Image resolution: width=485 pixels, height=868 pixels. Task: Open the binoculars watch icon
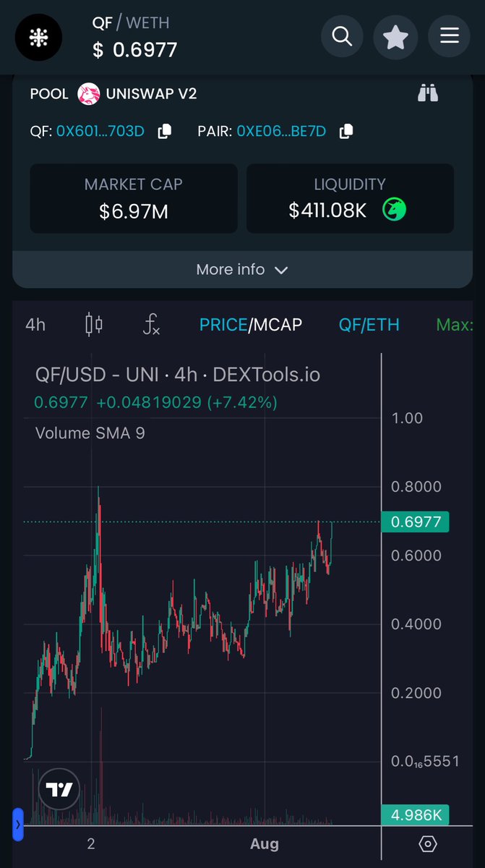point(428,93)
